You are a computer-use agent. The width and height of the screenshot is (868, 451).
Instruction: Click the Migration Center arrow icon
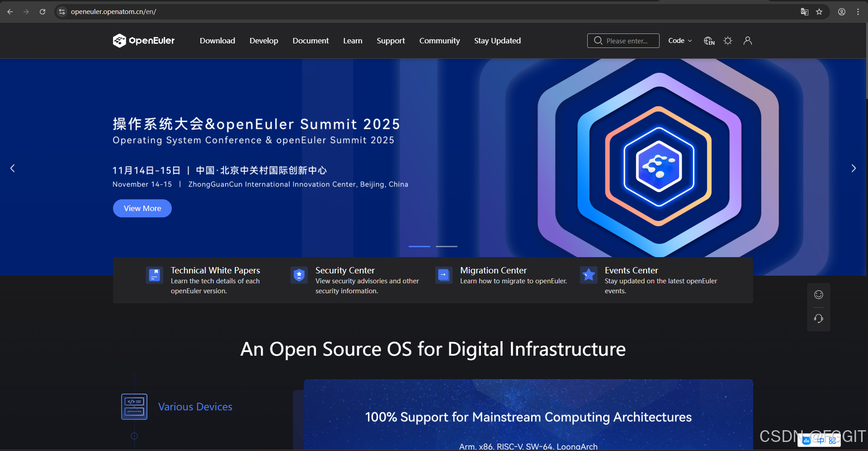[x=444, y=275]
